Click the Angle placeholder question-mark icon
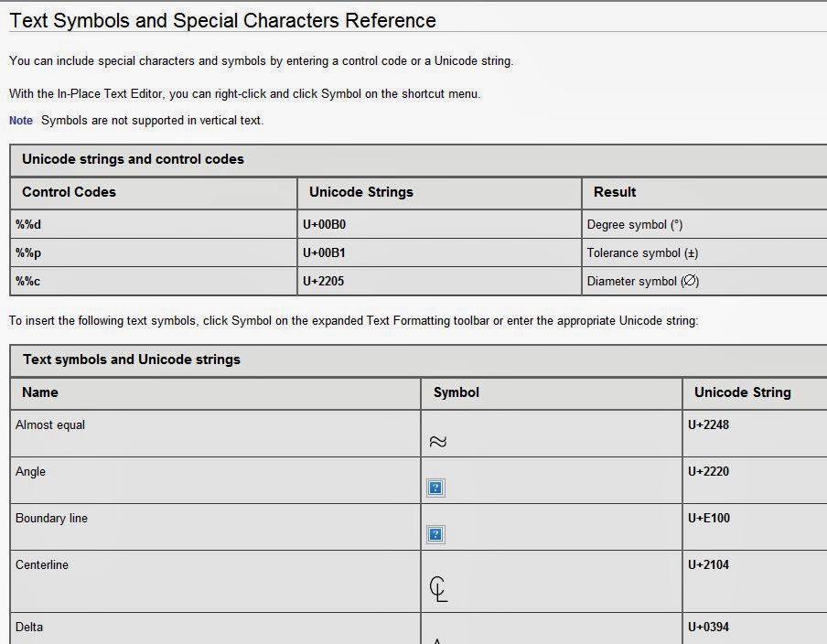The width and height of the screenshot is (827, 644). coord(435,487)
